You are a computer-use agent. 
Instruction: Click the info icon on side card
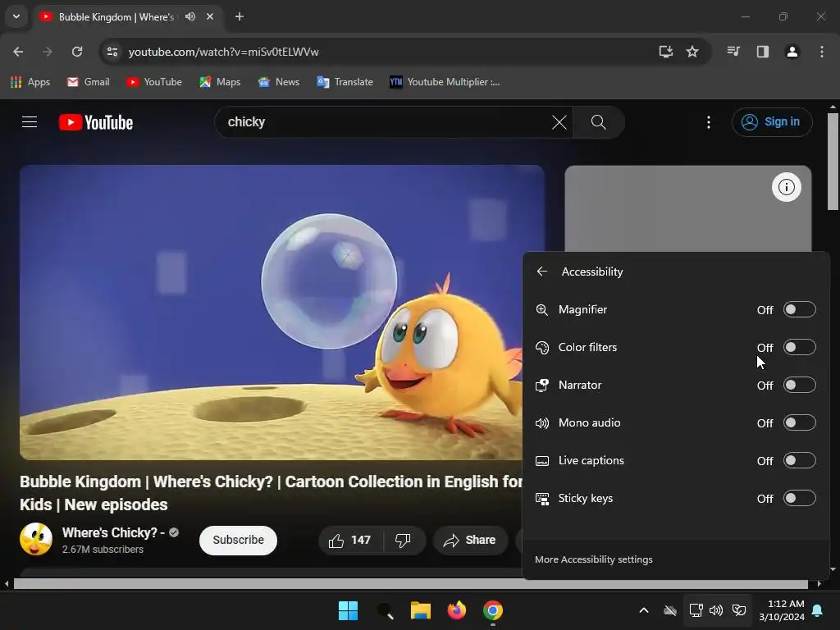tap(787, 187)
